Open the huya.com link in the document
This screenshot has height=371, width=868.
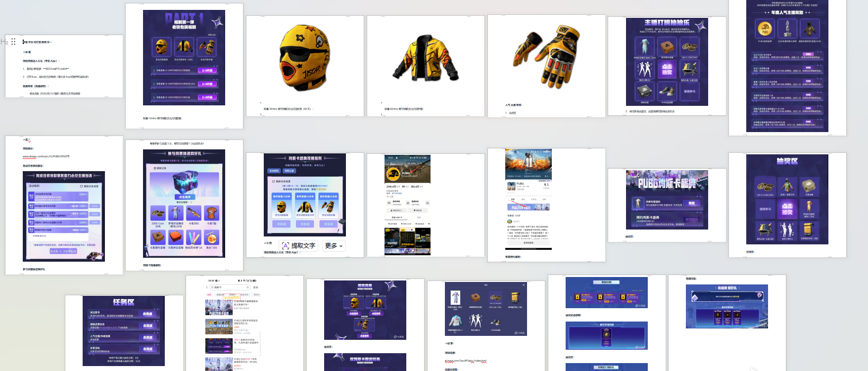click(x=465, y=361)
